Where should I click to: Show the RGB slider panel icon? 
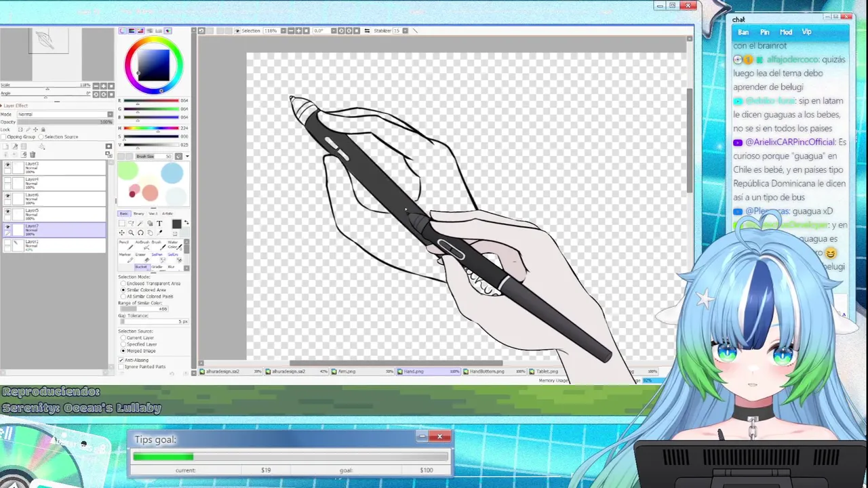click(132, 30)
